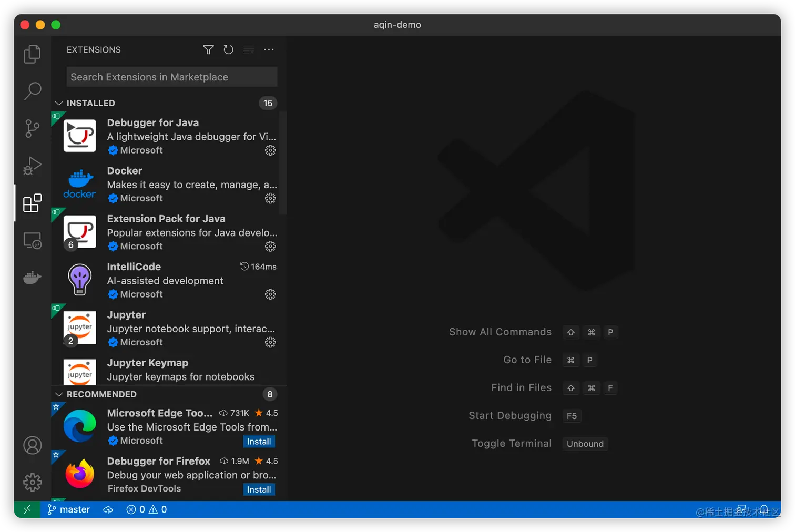Clear extensions search results icon
Viewport: 795px width, 532px height.
pyautogui.click(x=249, y=49)
